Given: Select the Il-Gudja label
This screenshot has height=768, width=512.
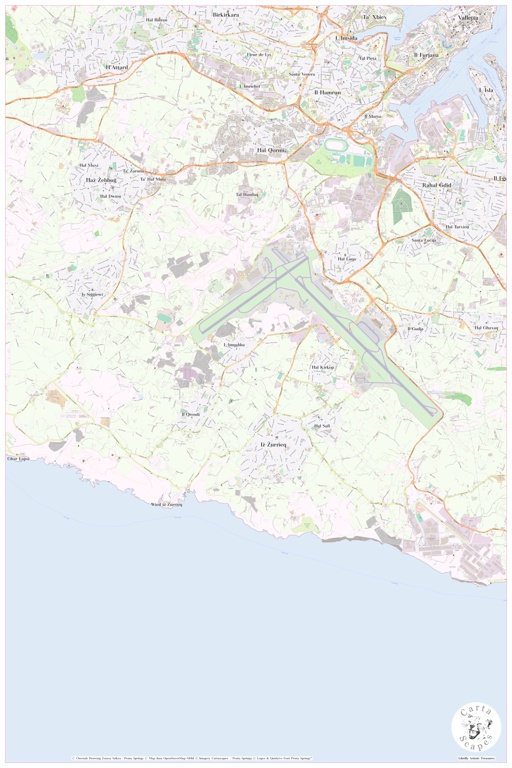Looking at the screenshot, I should click(415, 328).
